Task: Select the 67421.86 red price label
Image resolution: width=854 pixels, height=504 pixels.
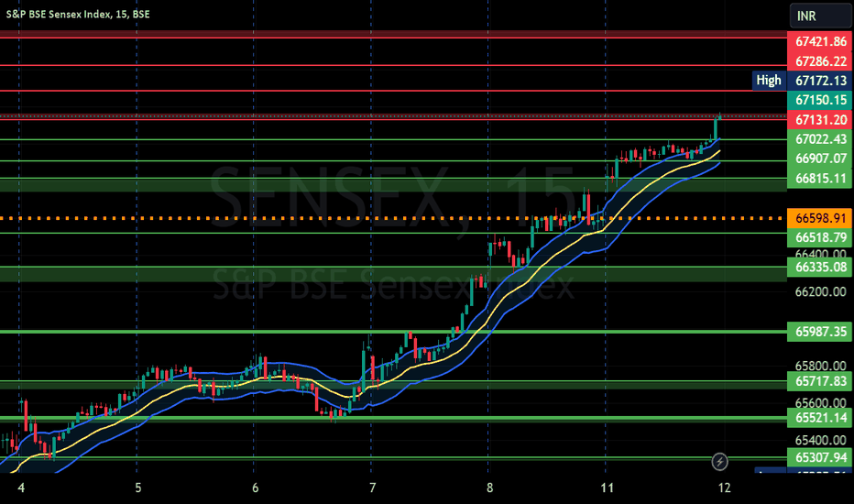Action: coord(820,41)
